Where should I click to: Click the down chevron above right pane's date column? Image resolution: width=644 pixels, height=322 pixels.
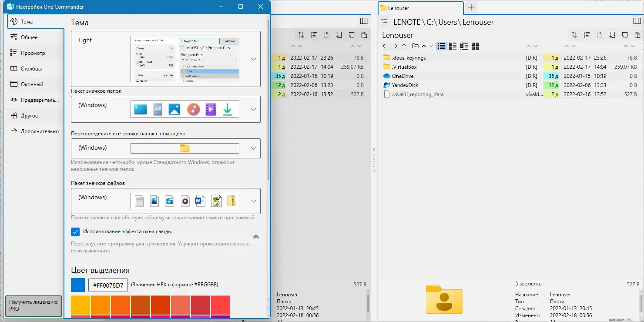[574, 46]
